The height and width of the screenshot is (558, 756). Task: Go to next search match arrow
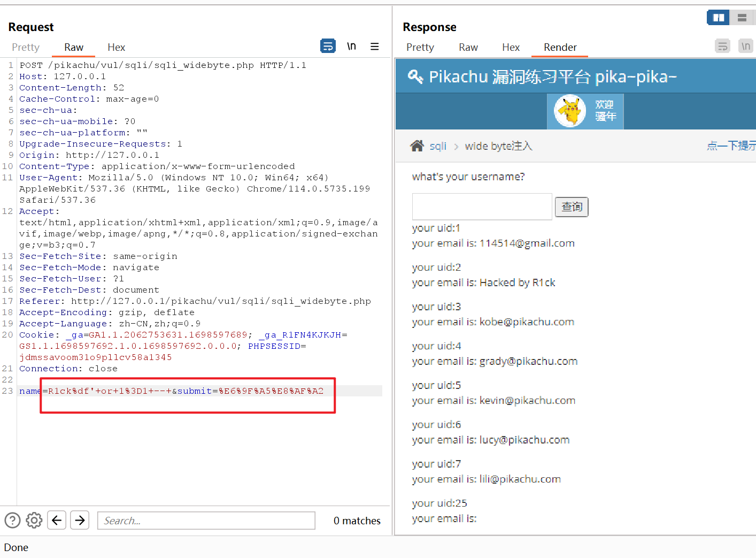(80, 520)
